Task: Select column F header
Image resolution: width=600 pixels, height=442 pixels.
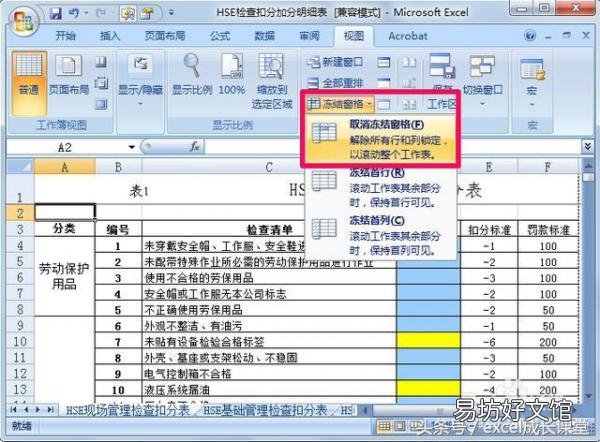Action: point(548,167)
